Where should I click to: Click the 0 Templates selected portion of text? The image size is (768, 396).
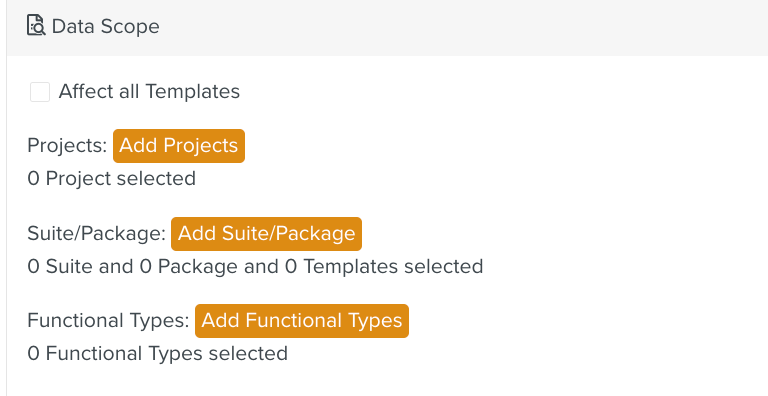click(384, 267)
